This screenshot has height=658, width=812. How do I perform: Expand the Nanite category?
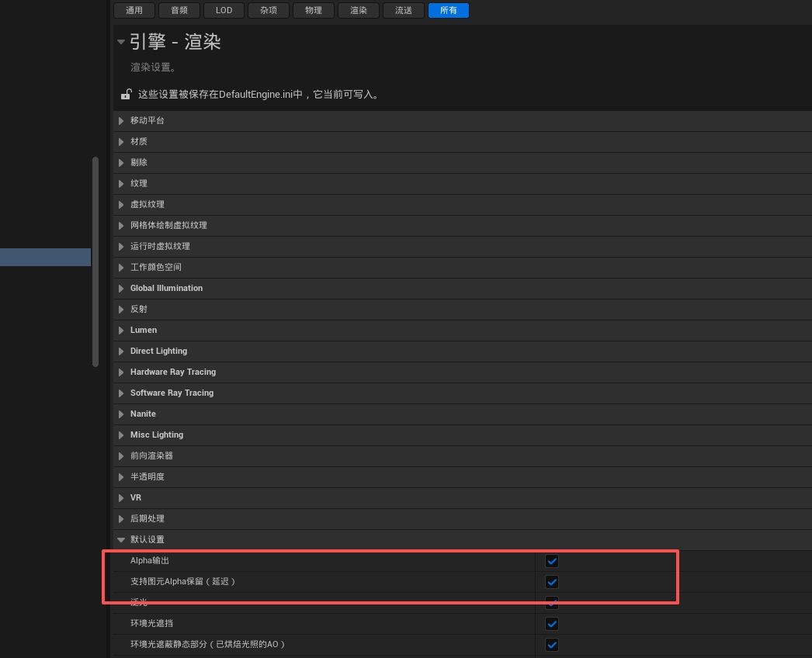point(121,414)
